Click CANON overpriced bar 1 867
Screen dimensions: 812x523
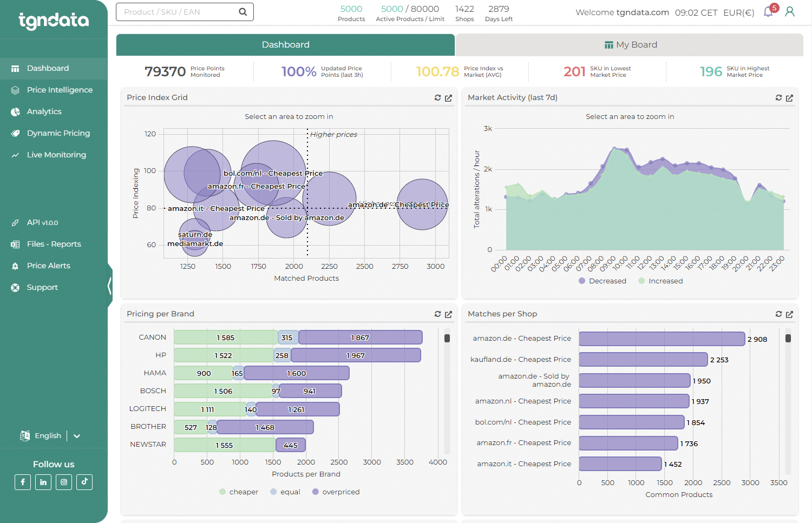point(361,337)
